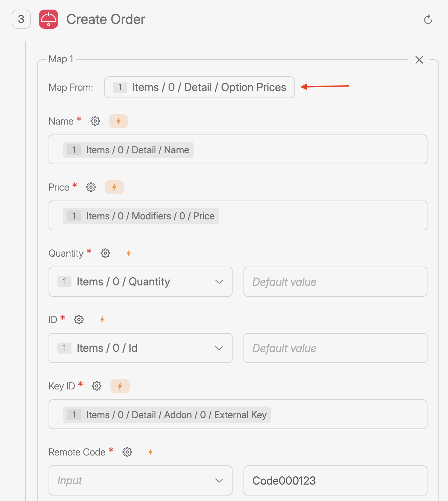448x501 pixels.
Task: Open settings gear for Name field
Action: point(95,121)
